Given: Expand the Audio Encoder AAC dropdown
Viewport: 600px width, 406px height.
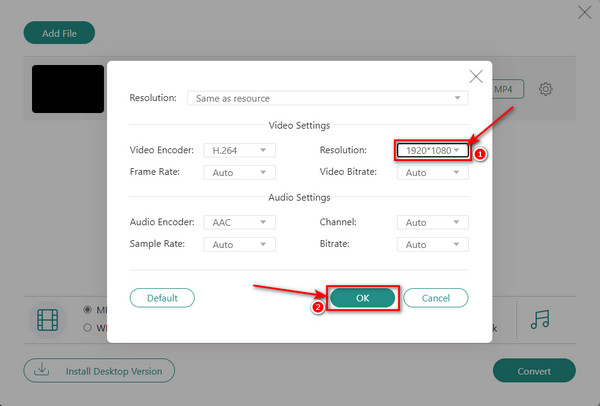Looking at the screenshot, I should [239, 222].
